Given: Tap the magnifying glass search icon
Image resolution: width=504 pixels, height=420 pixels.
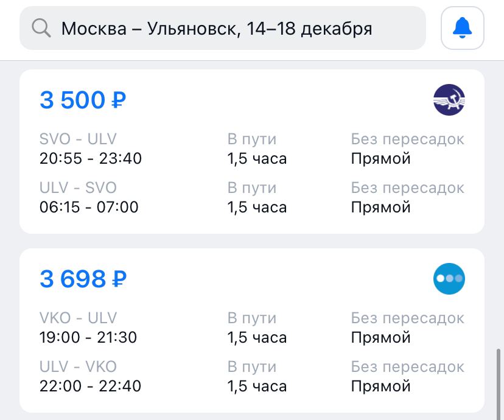Looking at the screenshot, I should [41, 28].
